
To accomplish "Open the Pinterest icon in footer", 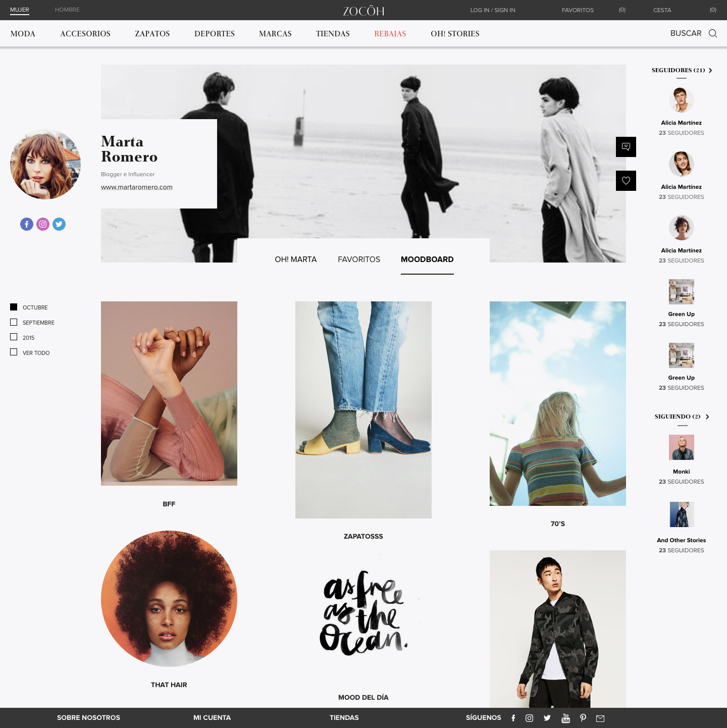I will 583,718.
